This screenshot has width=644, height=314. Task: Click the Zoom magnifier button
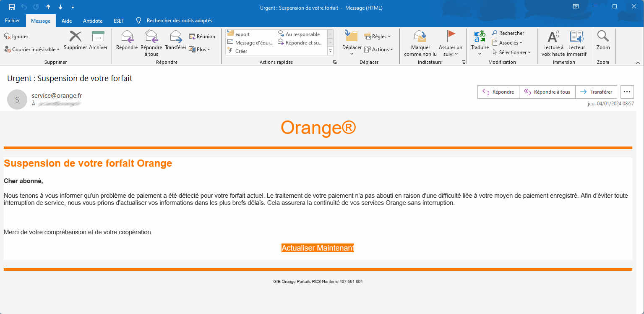coord(603,40)
